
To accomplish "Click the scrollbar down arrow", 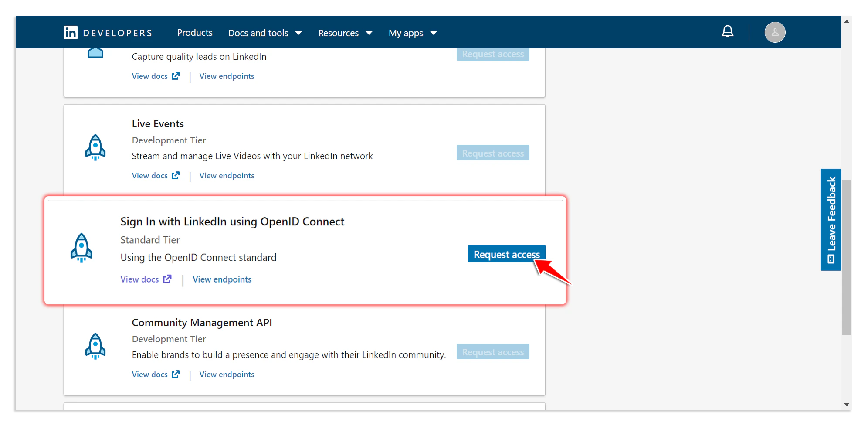I will tap(847, 404).
